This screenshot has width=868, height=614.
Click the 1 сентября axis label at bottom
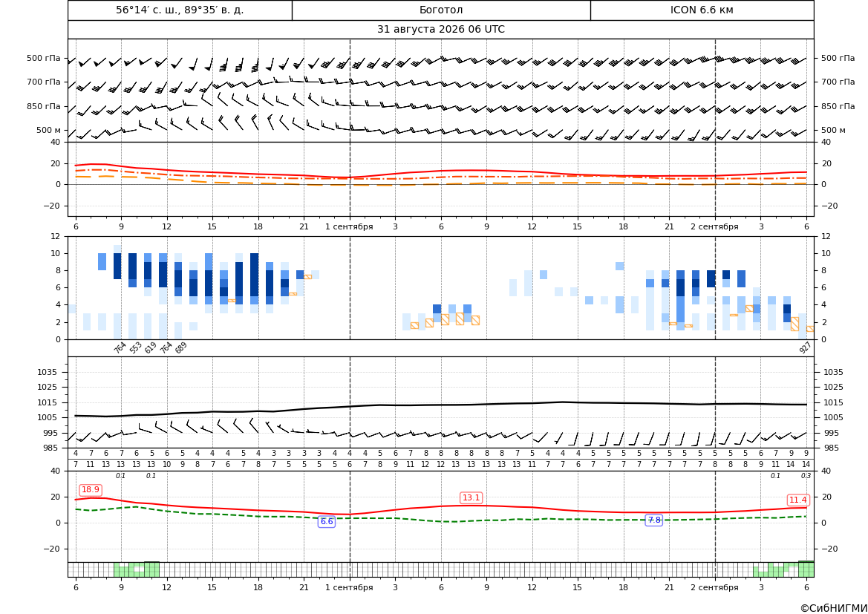pos(349,587)
